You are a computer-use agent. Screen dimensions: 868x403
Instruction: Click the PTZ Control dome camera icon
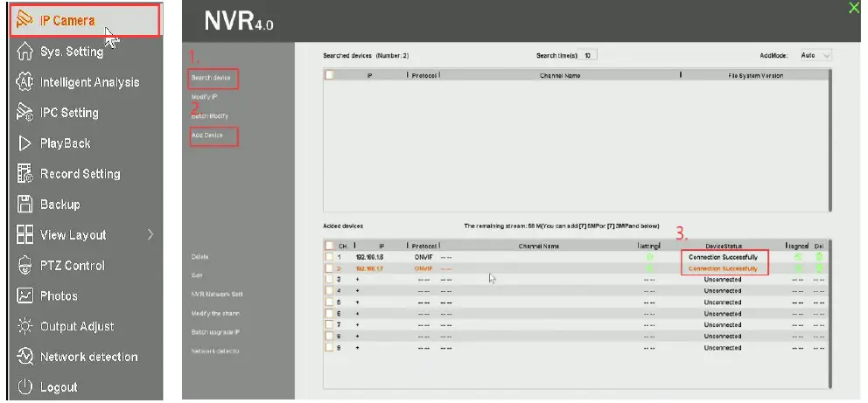click(24, 266)
